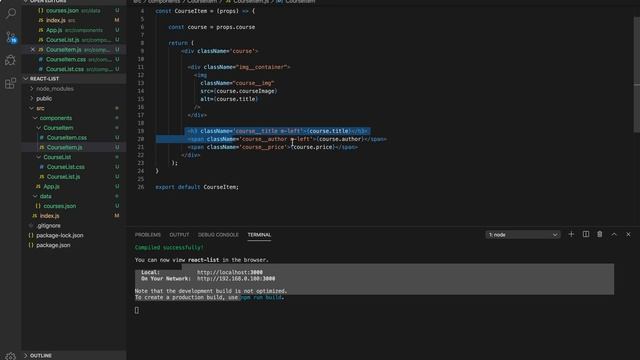
Task: Open the Search view in activity bar
Action: tap(11, 13)
